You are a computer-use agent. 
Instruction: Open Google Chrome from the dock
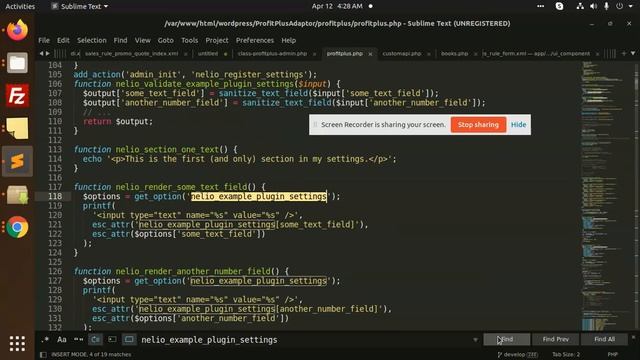point(17,227)
